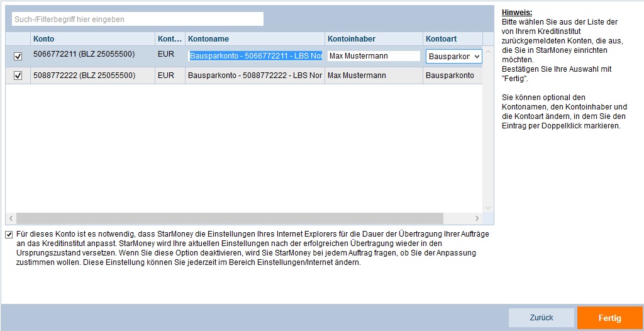Click the EUR cell in second row
Viewport: 644px width, 331px height.
tap(170, 76)
